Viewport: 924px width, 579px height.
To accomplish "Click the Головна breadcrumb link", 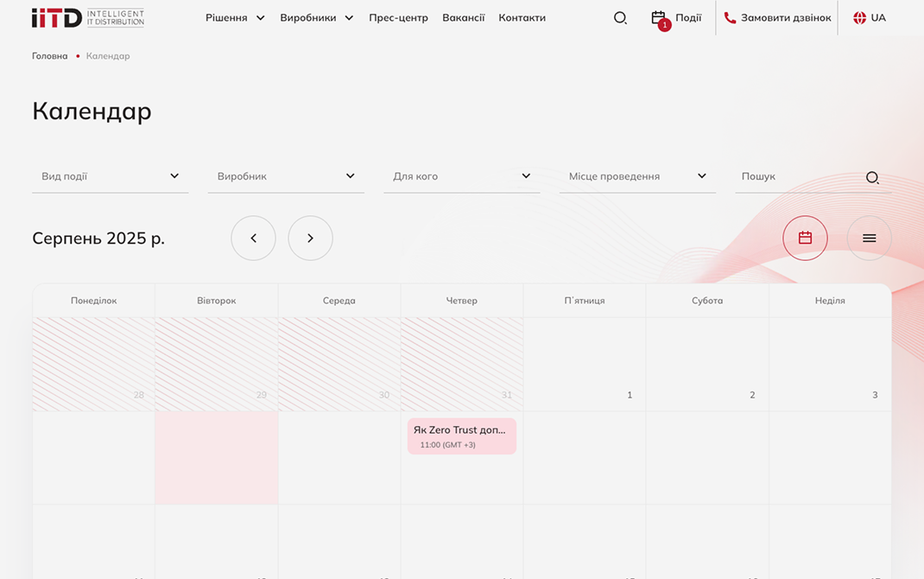I will click(x=49, y=56).
